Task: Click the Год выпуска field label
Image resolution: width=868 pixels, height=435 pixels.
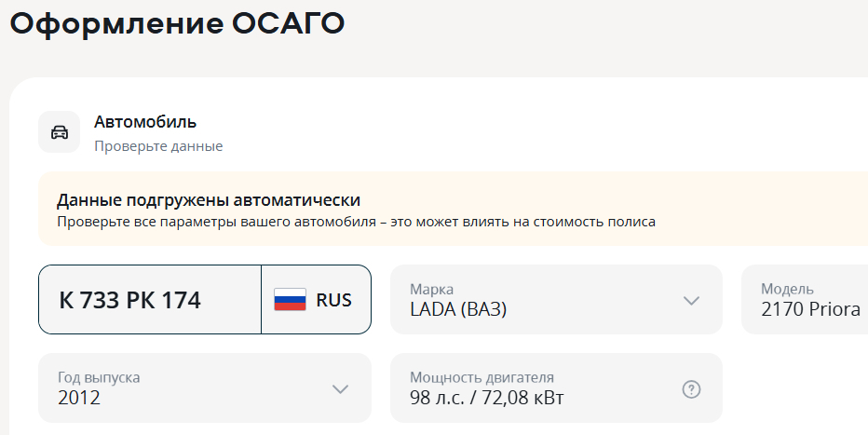Action: (x=99, y=377)
